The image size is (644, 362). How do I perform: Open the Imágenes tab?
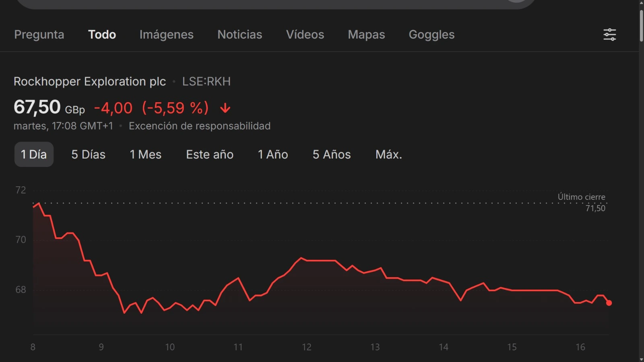166,35
